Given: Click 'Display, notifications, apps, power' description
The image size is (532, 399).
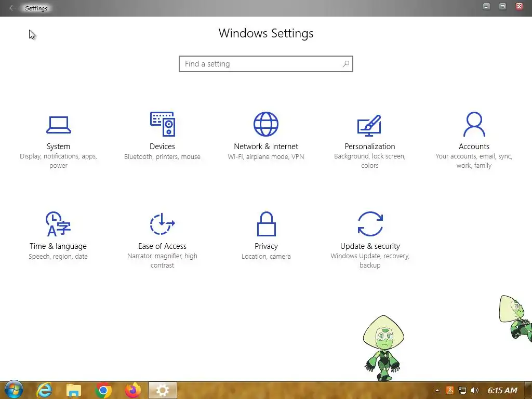Looking at the screenshot, I should coord(58,161).
